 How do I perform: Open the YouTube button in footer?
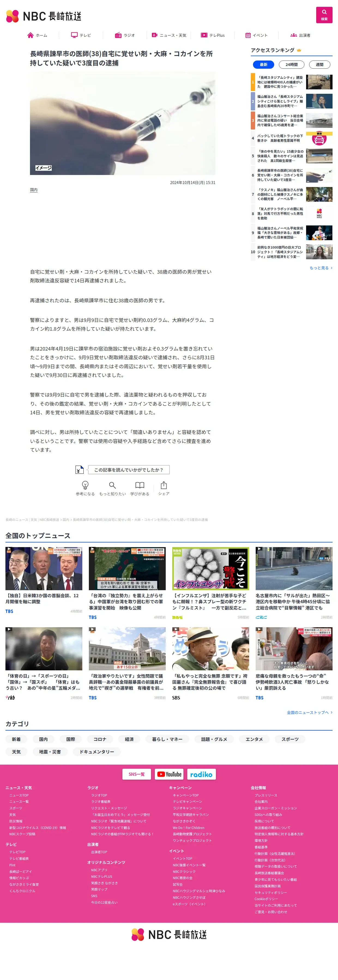click(169, 774)
